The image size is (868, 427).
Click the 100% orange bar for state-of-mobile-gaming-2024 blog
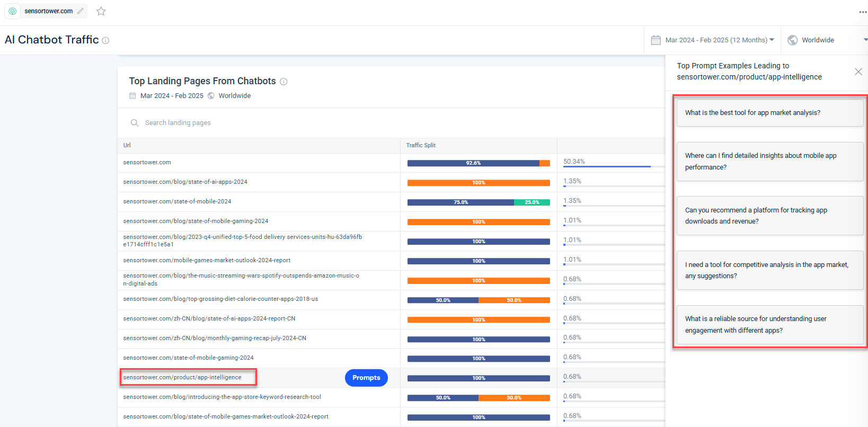479,222
